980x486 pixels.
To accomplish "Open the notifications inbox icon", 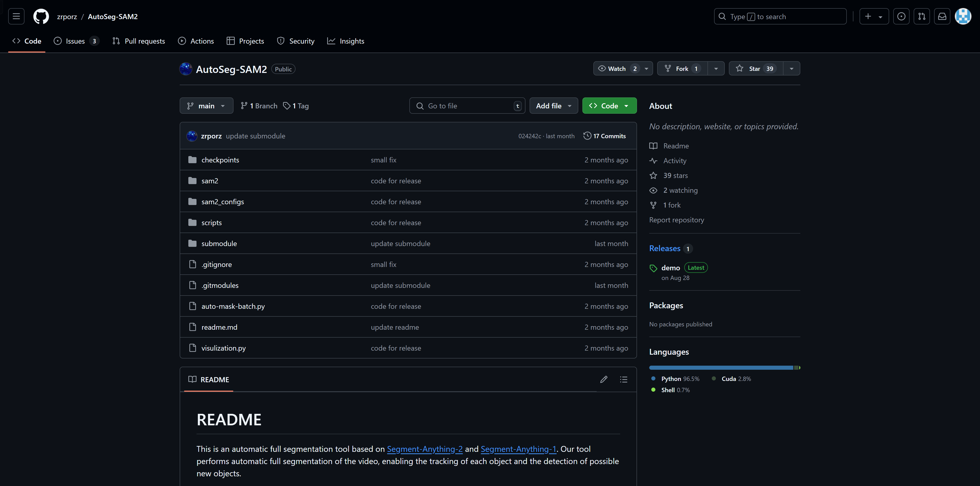I will tap(942, 16).
